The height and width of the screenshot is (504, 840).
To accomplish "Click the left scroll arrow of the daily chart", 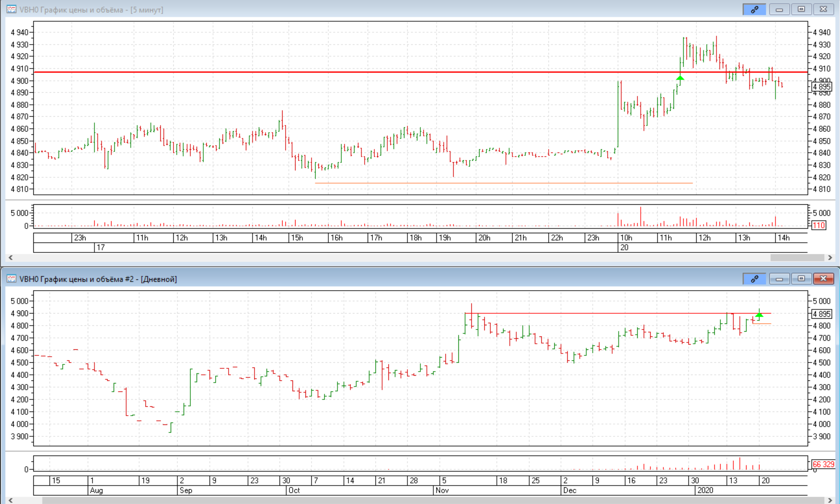I will point(11,500).
